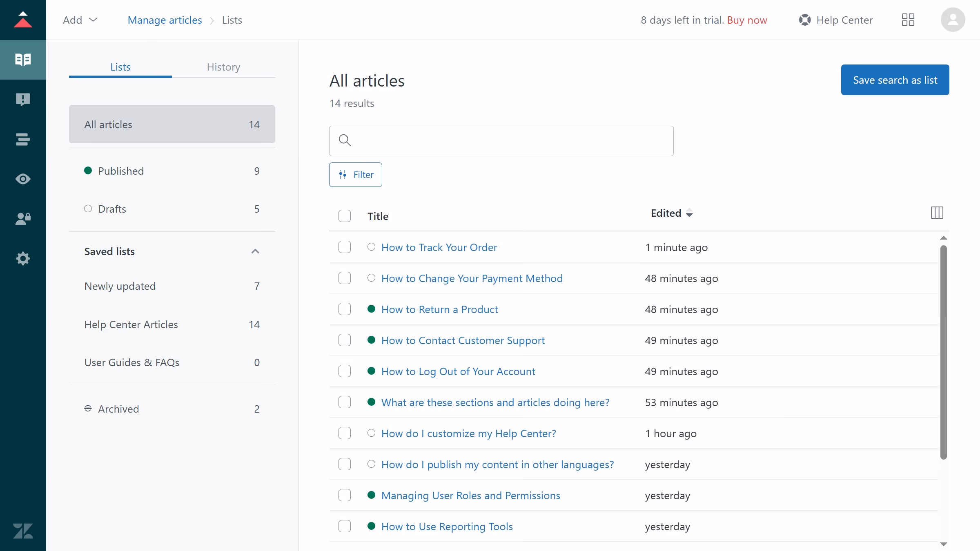Open the Filter button
The image size is (980, 551).
(356, 175)
